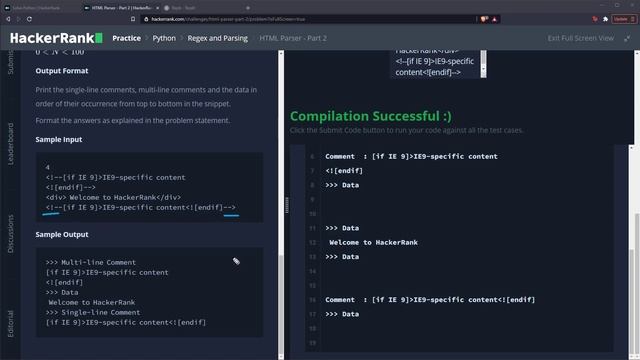Click output line 6 'Comment : [if IE 9]>IE9-specific content'

tap(411, 157)
